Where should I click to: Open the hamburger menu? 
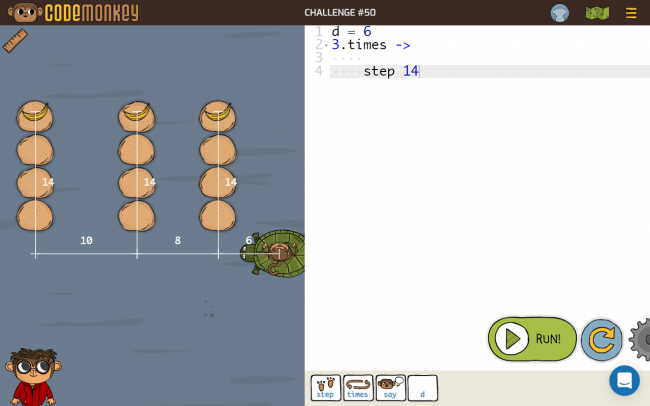pyautogui.click(x=631, y=13)
